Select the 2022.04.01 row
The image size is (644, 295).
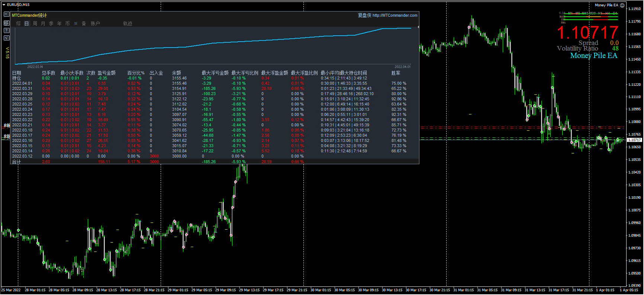tap(215, 83)
